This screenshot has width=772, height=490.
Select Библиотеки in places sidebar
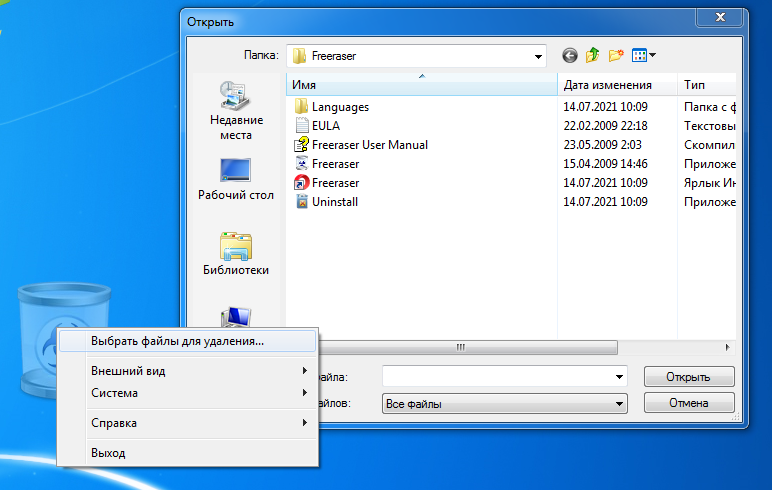236,254
